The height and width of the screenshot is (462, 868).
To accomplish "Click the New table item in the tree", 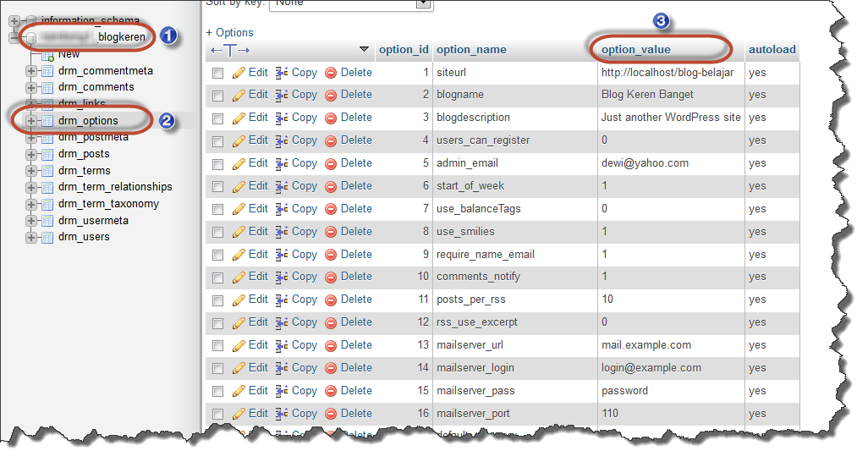I will click(69, 54).
